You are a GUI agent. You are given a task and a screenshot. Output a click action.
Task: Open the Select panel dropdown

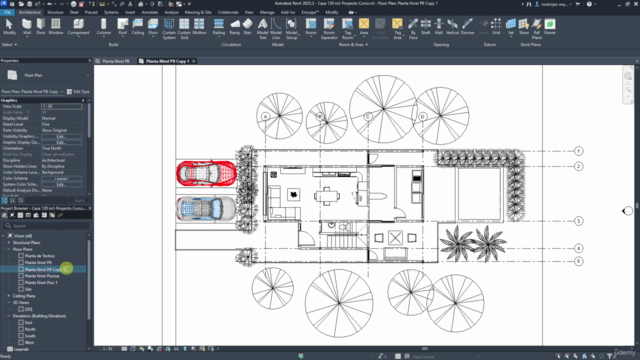(x=9, y=44)
